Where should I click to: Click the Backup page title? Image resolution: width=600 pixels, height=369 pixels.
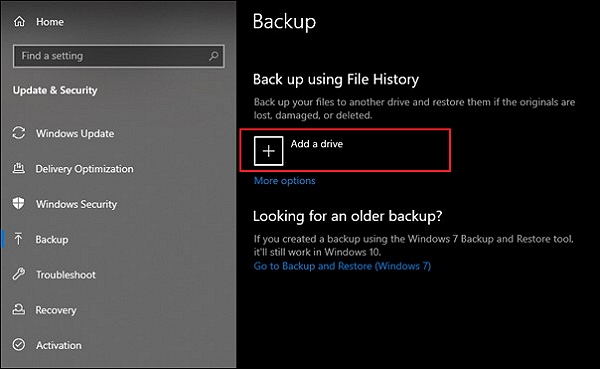284,22
